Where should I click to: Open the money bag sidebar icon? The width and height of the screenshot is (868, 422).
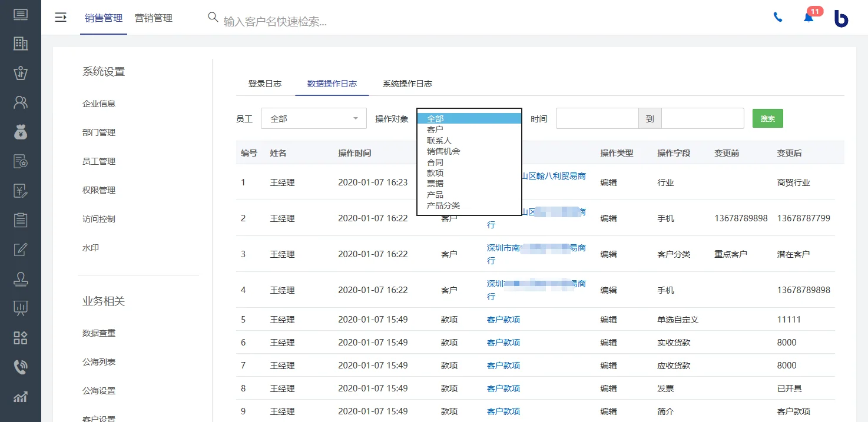pos(21,132)
